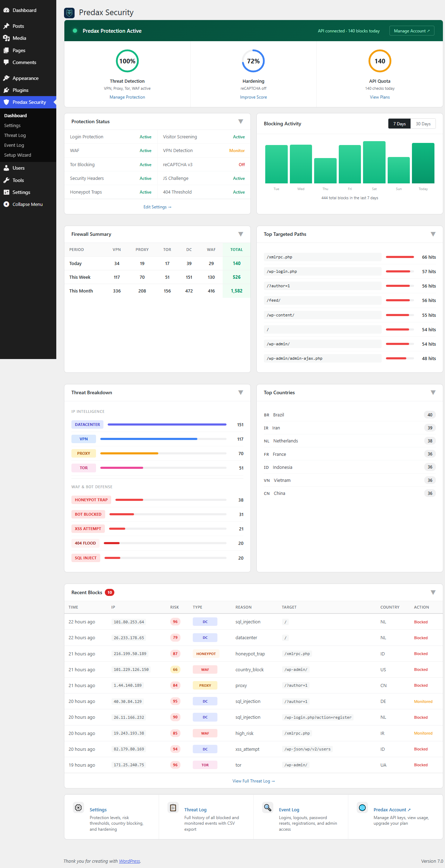Click the reCAPTCHA v3 Off status
The width and height of the screenshot is (445, 868).
(x=242, y=164)
